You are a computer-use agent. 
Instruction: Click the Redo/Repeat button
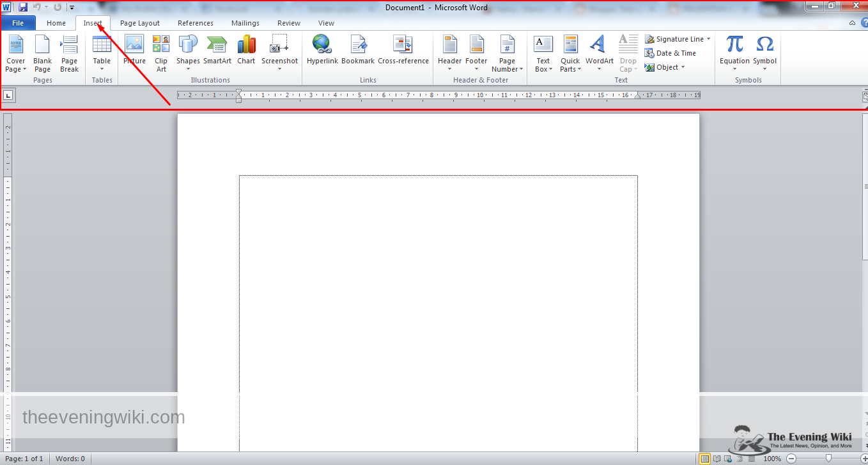coord(58,7)
